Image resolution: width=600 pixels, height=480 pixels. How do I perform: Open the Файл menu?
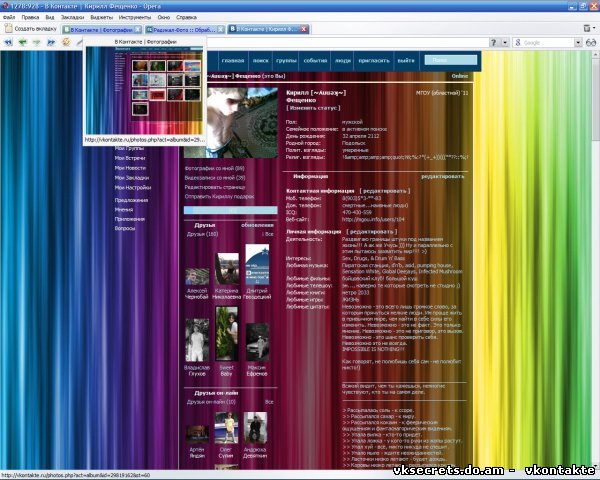click(9, 18)
